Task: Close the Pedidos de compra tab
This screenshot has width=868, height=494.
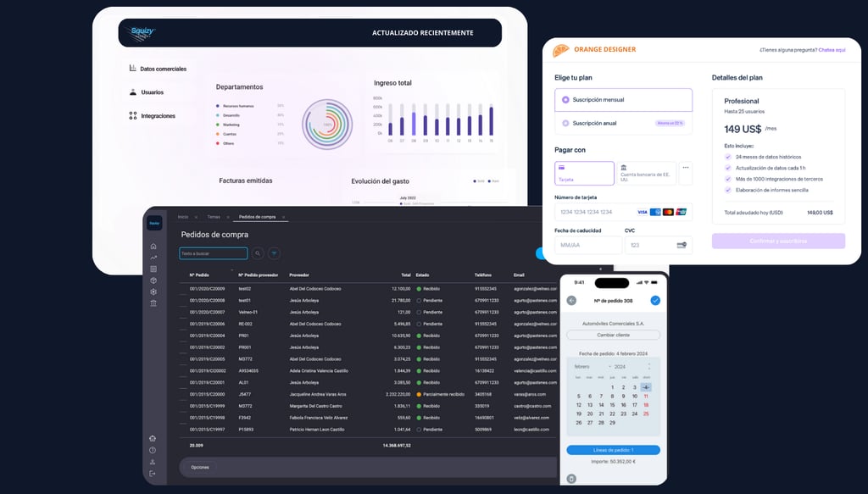Action: pos(283,217)
